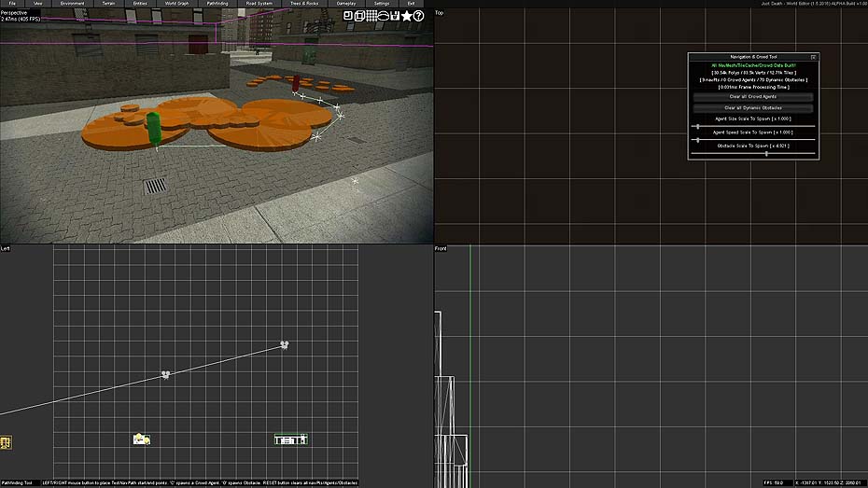The width and height of the screenshot is (868, 488).
Task: Close the Navigation & Crowd Tool panel
Action: [x=813, y=57]
